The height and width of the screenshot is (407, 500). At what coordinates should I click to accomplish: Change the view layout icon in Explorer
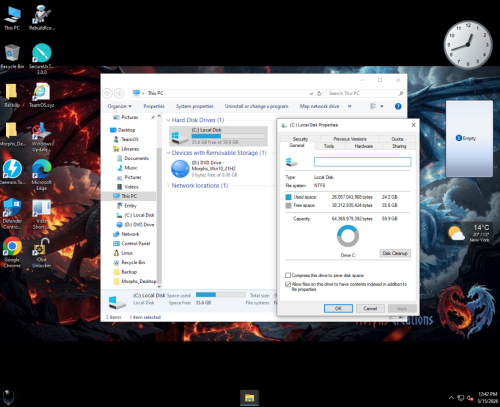[373, 106]
